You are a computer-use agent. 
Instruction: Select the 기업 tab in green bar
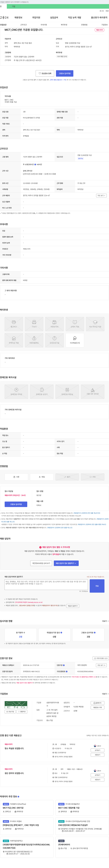point(14,6)
